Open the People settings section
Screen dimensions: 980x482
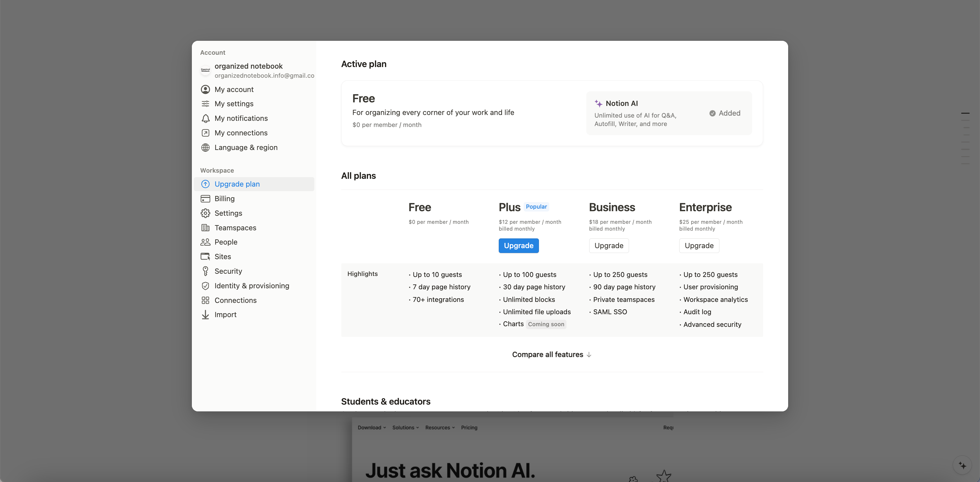(226, 242)
